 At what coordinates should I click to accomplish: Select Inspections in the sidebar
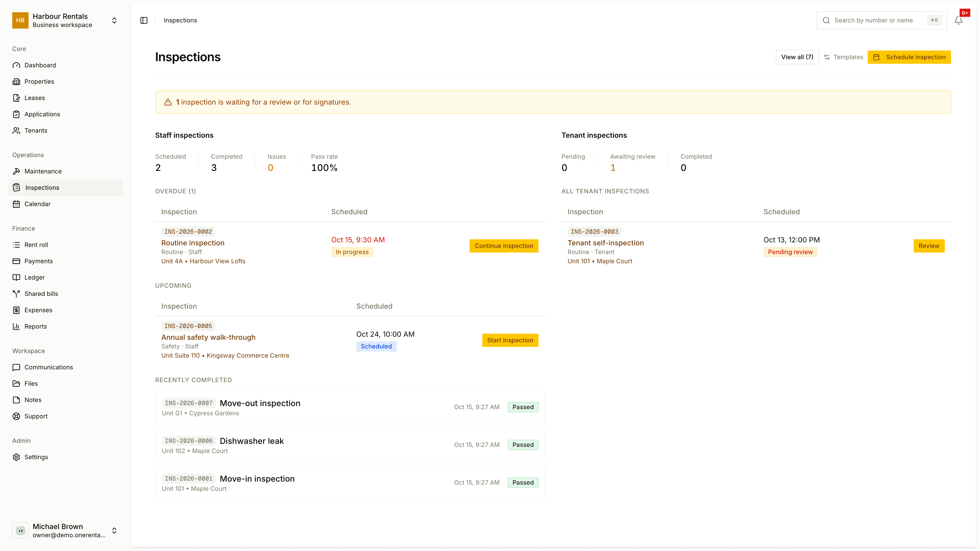[x=65, y=188]
